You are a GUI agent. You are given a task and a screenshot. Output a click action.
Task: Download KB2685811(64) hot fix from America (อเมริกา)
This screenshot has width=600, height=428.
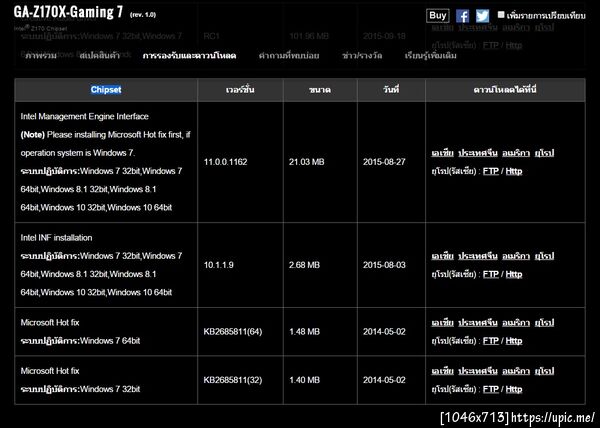[x=516, y=322]
